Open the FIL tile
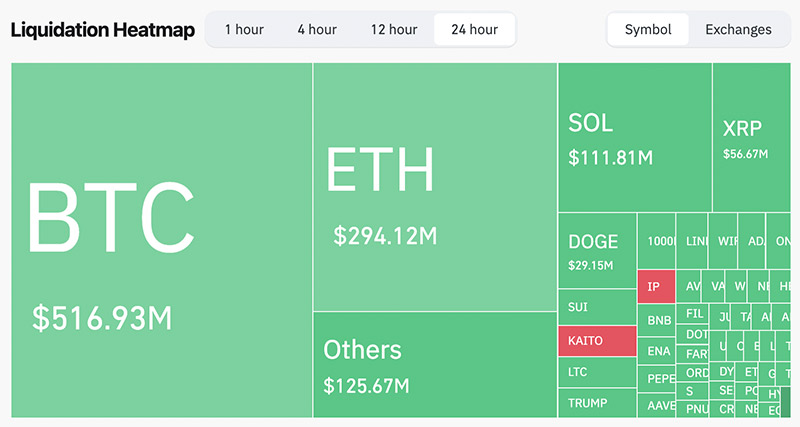Viewport: 800px width, 427px height. (692, 314)
